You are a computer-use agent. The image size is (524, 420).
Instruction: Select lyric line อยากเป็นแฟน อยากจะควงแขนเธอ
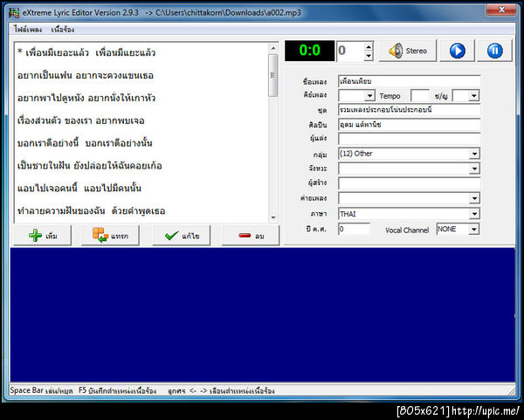pos(86,75)
